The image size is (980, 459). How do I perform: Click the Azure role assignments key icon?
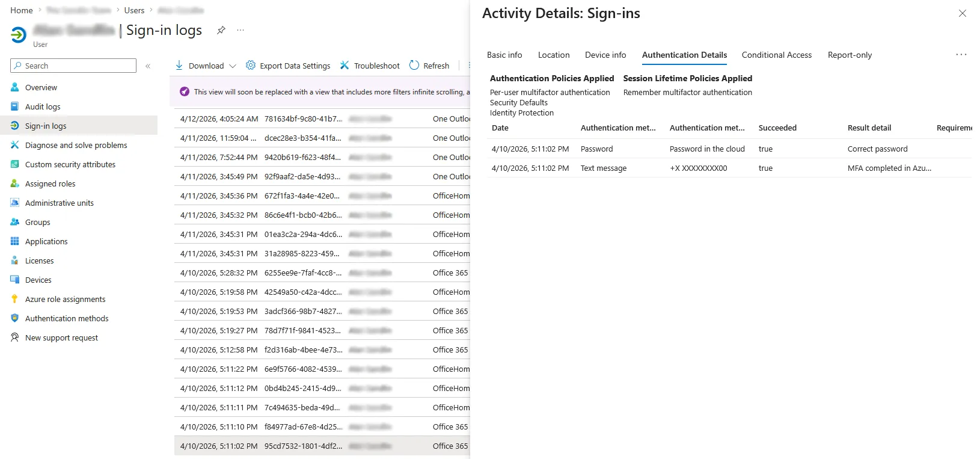pyautogui.click(x=15, y=299)
